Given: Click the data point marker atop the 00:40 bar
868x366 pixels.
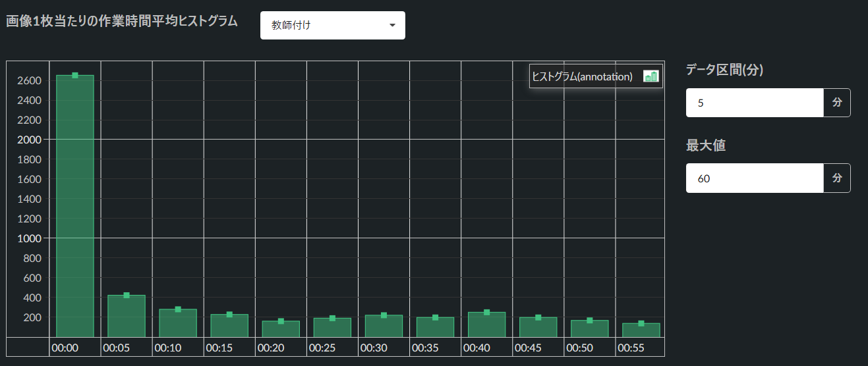Looking at the screenshot, I should point(486,312).
